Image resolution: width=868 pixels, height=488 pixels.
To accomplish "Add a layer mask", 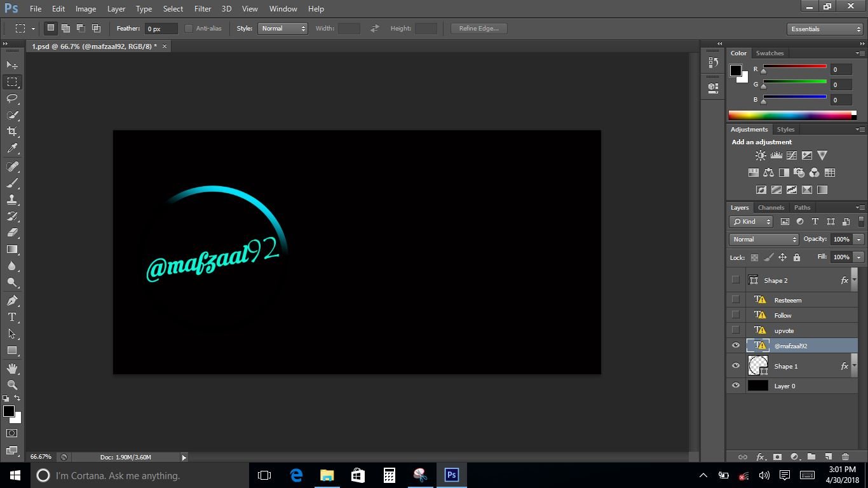I will 777,457.
